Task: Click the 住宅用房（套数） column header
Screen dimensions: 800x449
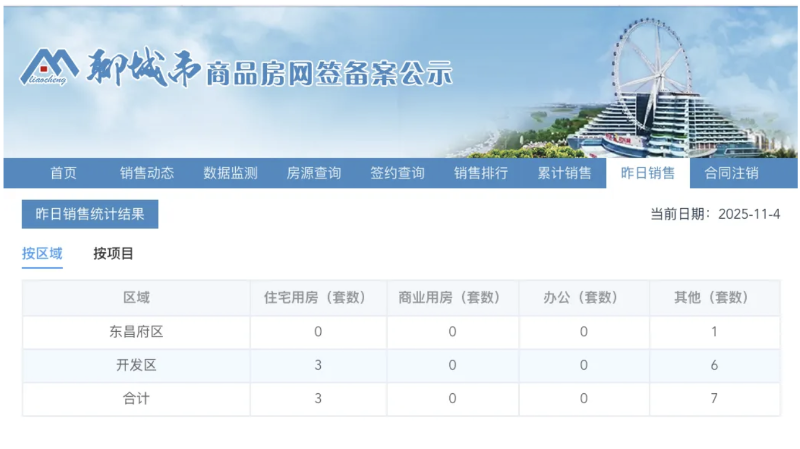Action: tap(318, 297)
